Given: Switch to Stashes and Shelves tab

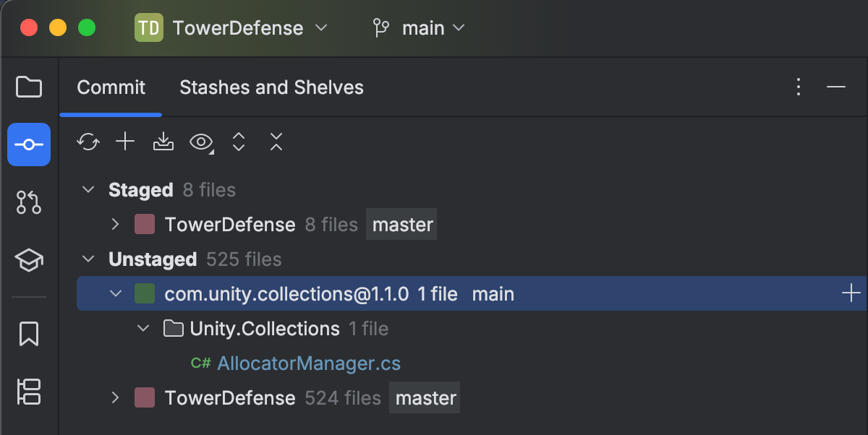Looking at the screenshot, I should click(x=271, y=87).
